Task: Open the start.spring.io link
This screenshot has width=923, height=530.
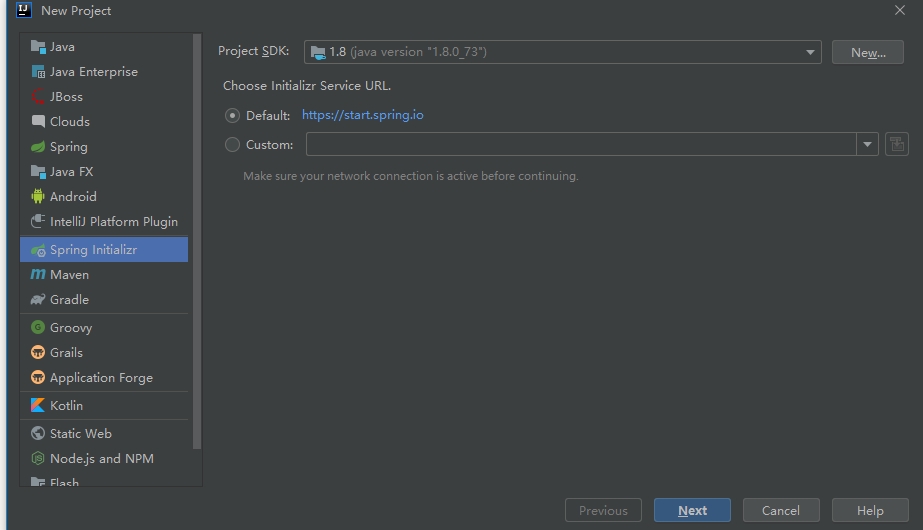Action: [x=362, y=115]
